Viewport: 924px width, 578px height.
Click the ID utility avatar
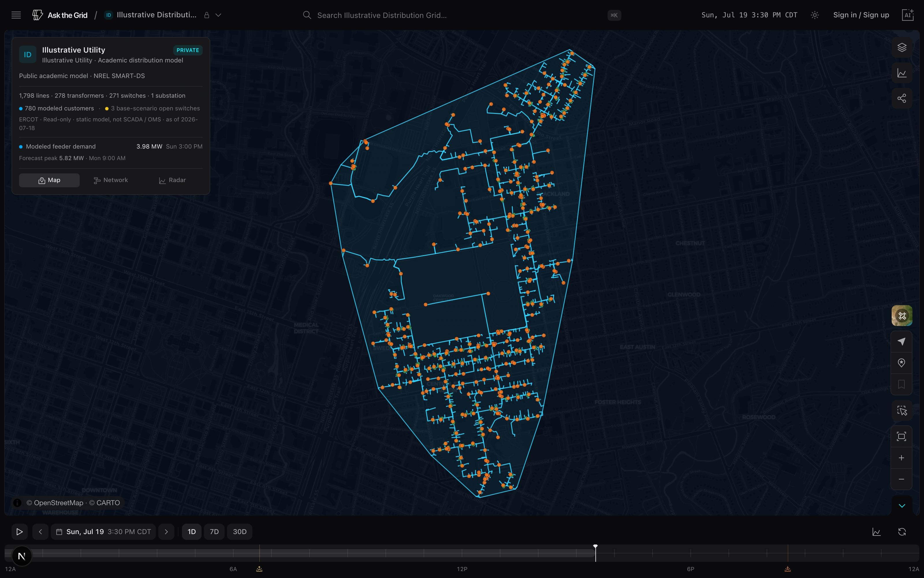point(27,55)
